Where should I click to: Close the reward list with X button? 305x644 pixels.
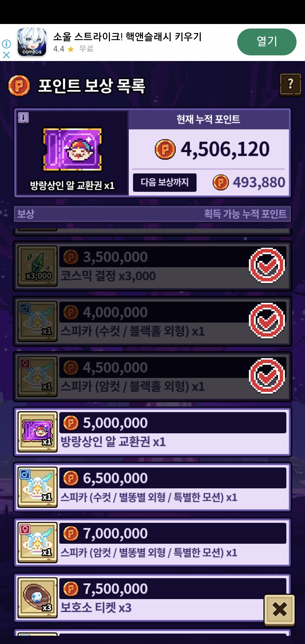pos(280,610)
